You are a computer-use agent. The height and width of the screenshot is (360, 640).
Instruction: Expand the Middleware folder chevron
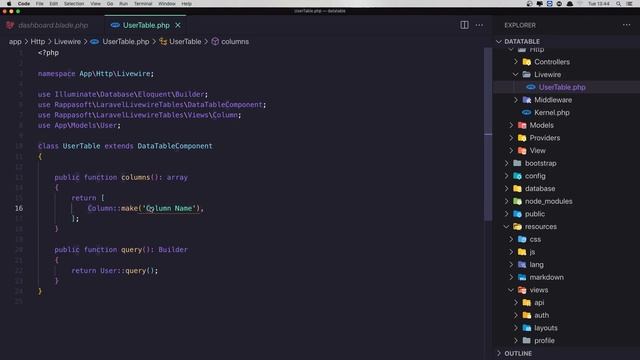[x=516, y=100]
